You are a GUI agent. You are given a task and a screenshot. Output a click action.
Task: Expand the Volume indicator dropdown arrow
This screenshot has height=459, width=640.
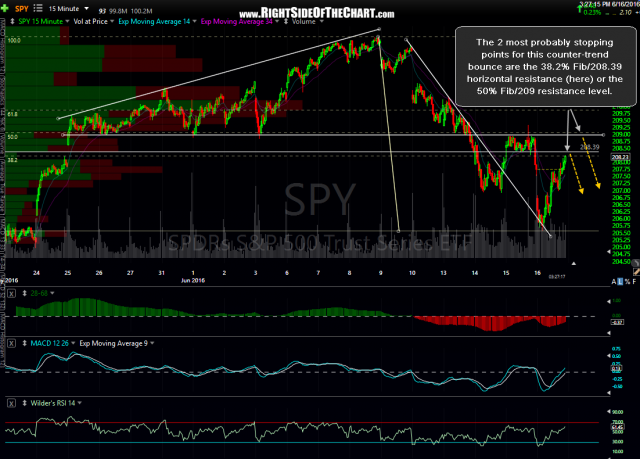(x=321, y=21)
